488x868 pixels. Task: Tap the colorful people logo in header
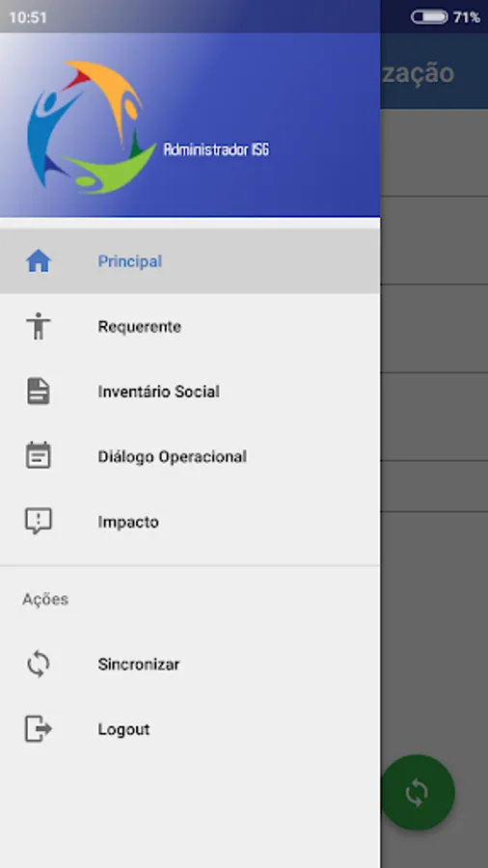click(92, 127)
